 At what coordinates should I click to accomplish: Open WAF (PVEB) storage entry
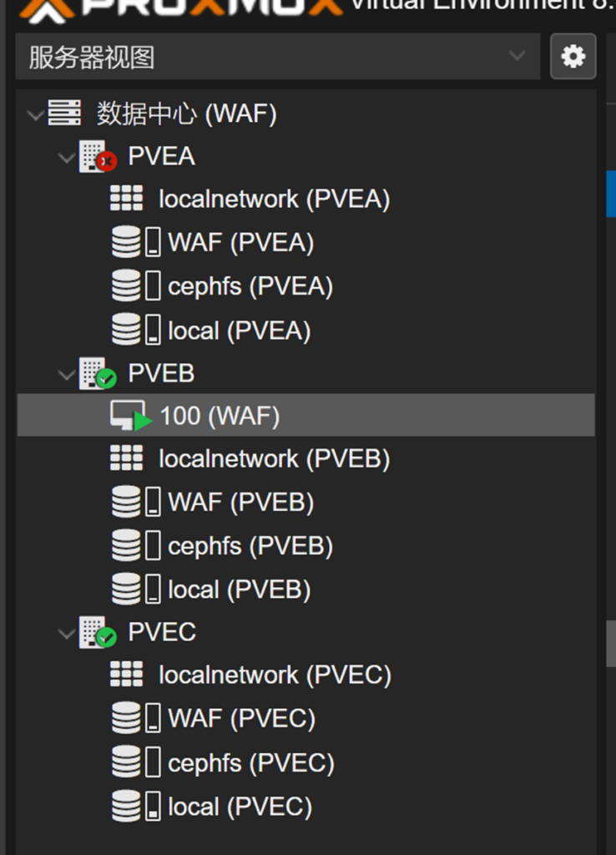coord(241,502)
